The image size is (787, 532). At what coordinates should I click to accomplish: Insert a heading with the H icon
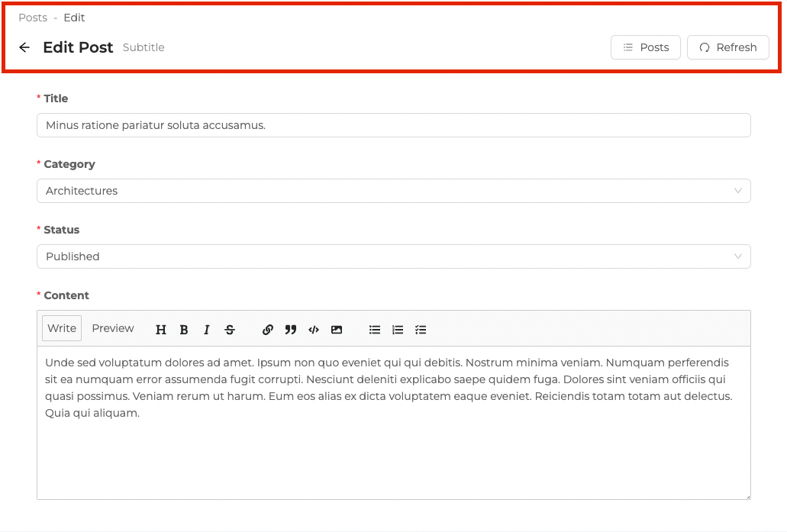[x=161, y=330]
